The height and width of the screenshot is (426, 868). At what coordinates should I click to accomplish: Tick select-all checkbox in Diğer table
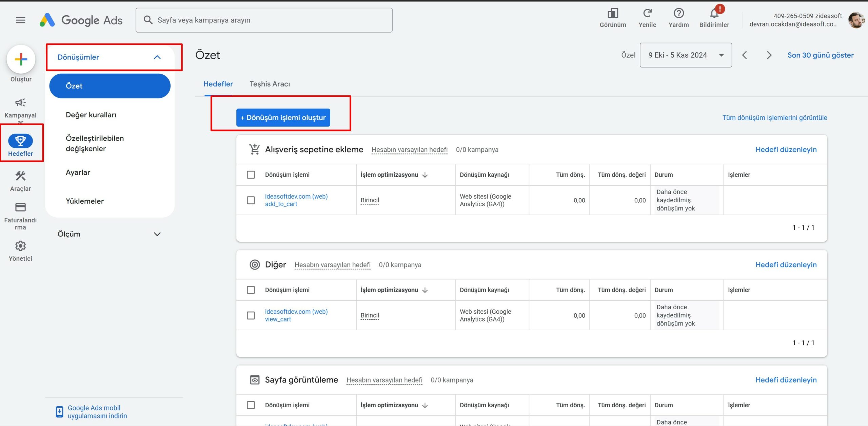(x=251, y=290)
